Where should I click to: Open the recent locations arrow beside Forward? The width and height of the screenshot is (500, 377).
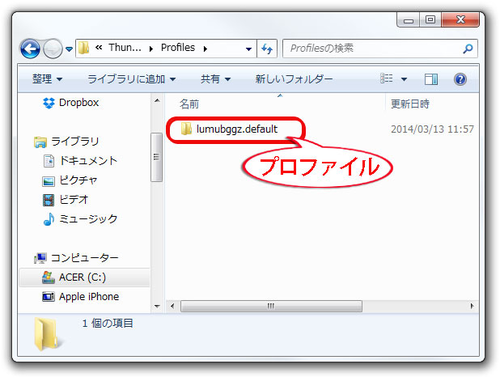(x=69, y=49)
